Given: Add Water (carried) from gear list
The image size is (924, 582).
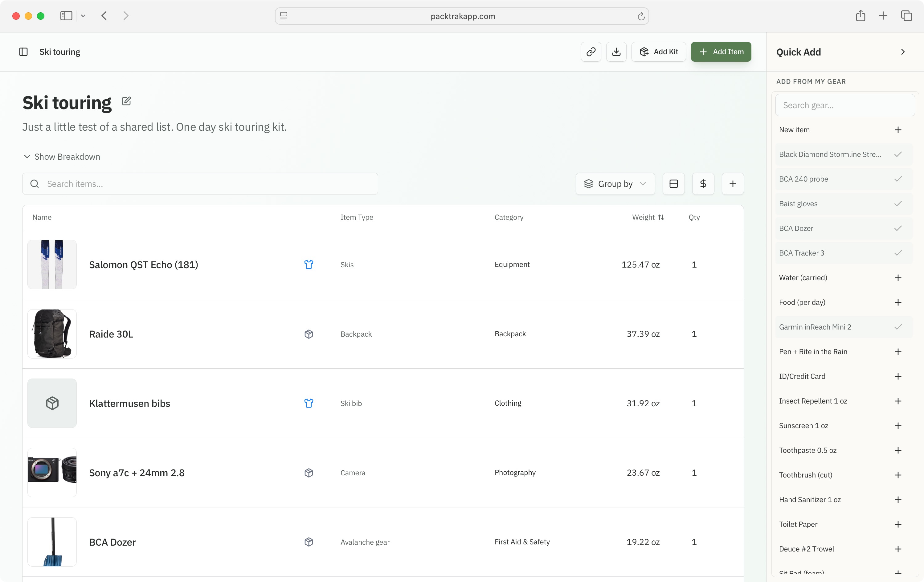Looking at the screenshot, I should pos(898,277).
